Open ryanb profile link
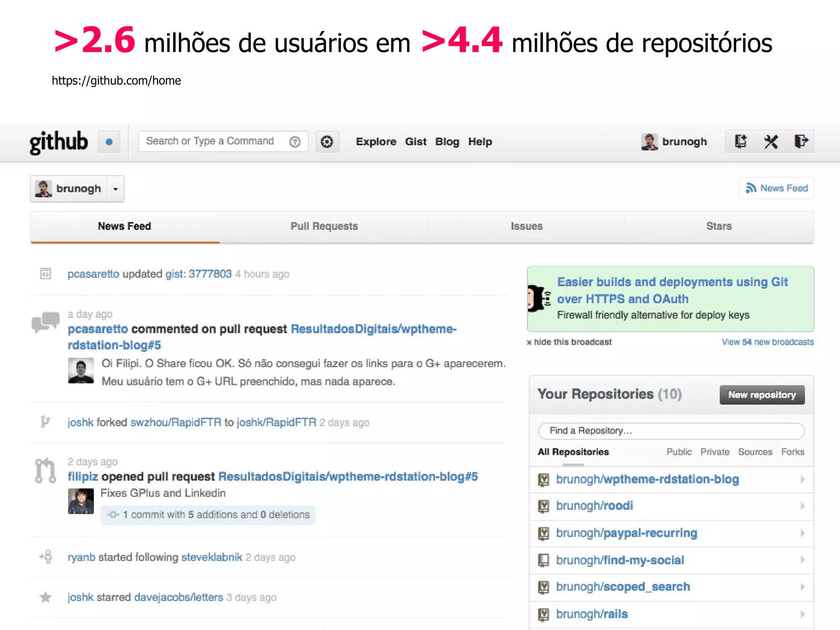840x630 pixels. (x=81, y=557)
